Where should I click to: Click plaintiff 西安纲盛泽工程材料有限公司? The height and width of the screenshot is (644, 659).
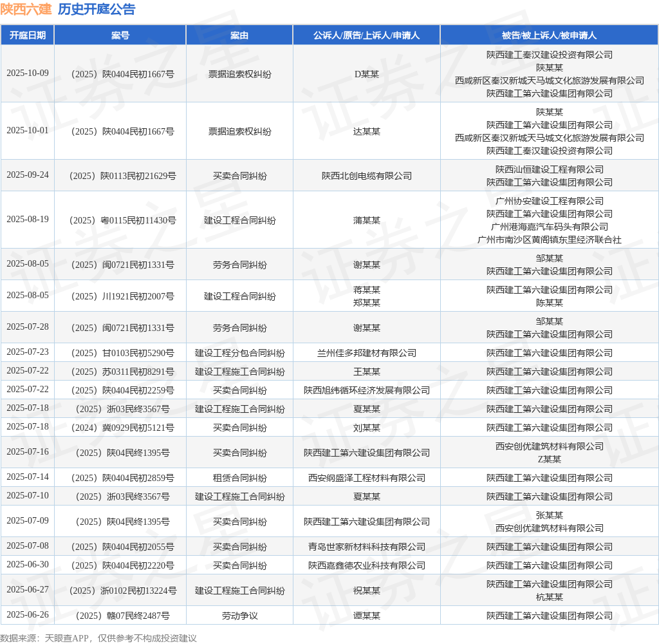tap(366, 478)
